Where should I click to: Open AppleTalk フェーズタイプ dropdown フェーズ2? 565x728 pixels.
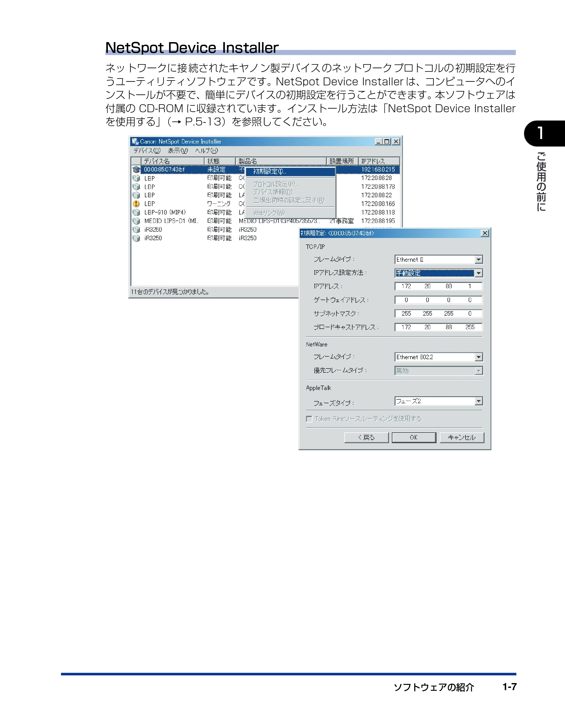(x=439, y=401)
